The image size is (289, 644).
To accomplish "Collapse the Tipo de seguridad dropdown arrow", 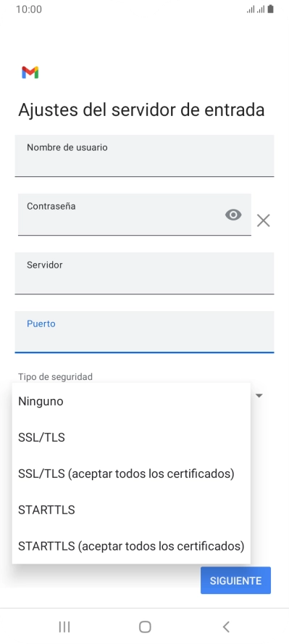I will tap(259, 396).
